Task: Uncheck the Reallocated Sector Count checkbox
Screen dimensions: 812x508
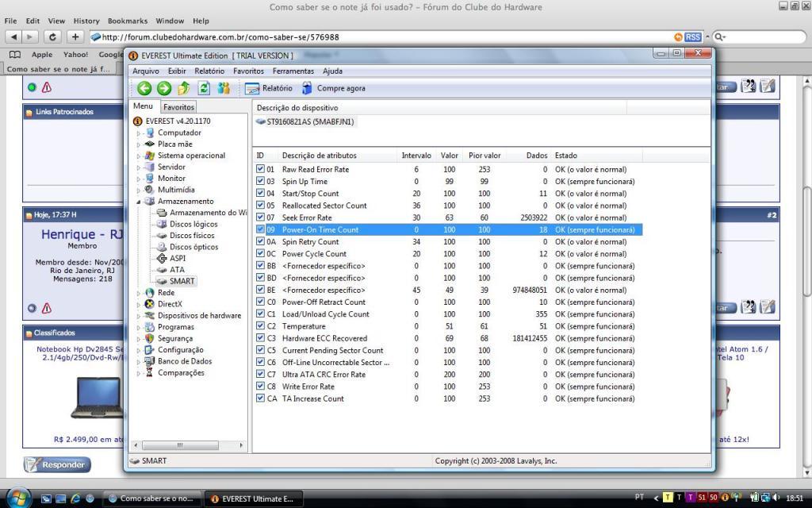Action: [260, 206]
